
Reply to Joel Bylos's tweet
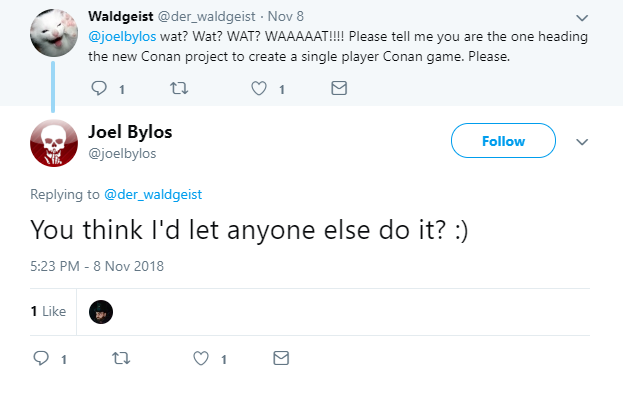click(41, 358)
